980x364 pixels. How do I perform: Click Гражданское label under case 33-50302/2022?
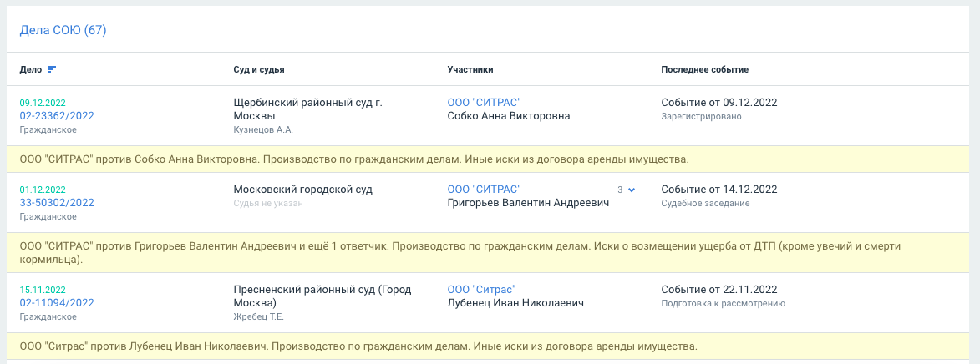48,217
